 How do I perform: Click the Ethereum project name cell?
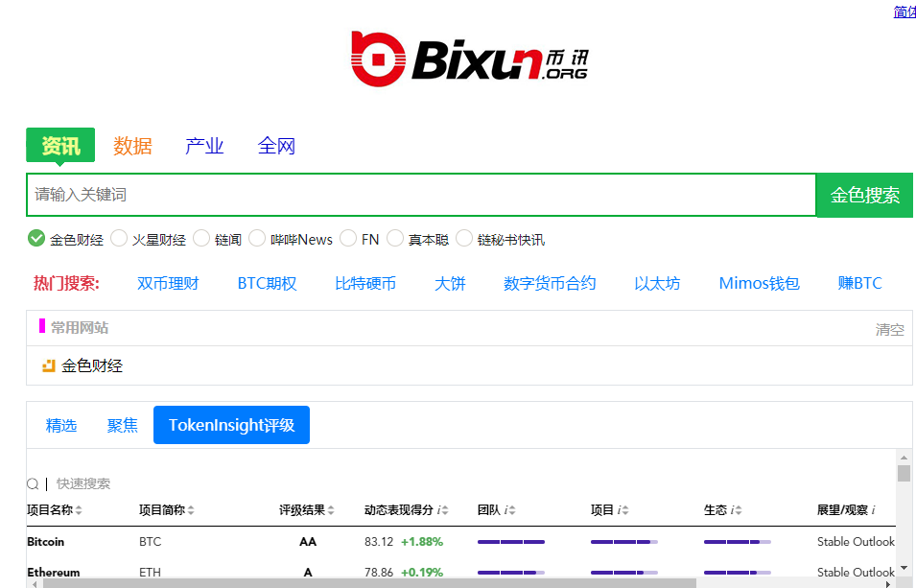[x=53, y=572]
